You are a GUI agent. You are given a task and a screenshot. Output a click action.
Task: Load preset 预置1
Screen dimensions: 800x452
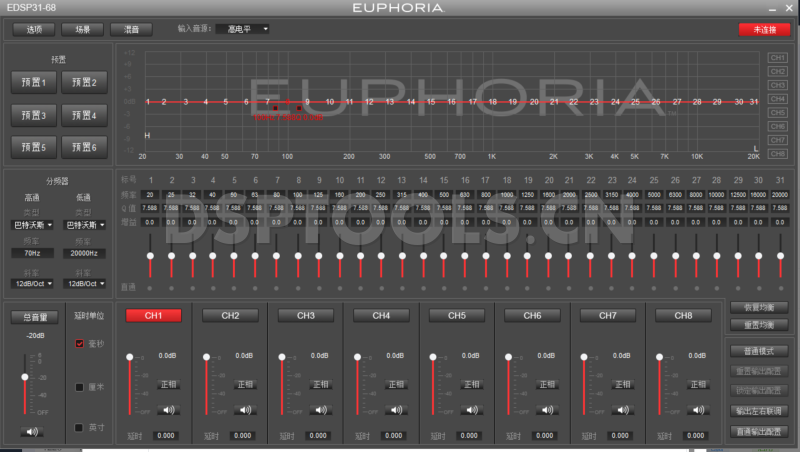click(x=35, y=82)
